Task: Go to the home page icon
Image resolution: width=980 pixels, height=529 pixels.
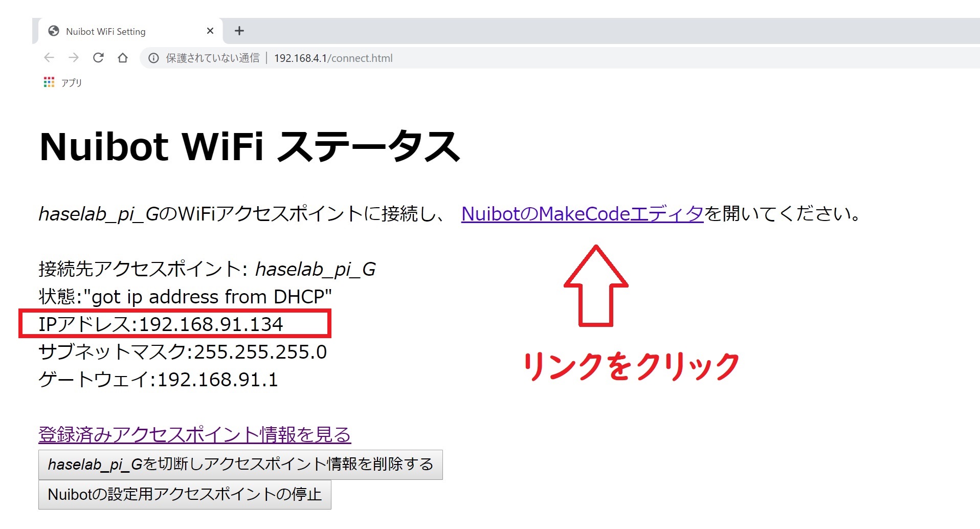Action: click(x=123, y=58)
